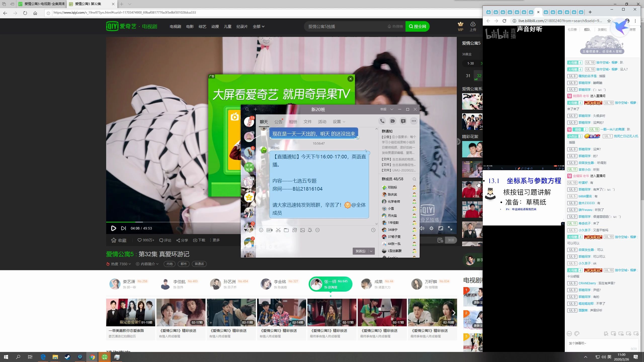Screen dimensions: 644x362
Task: Click the search icon in the 群成员 member list
Action: [414, 179]
